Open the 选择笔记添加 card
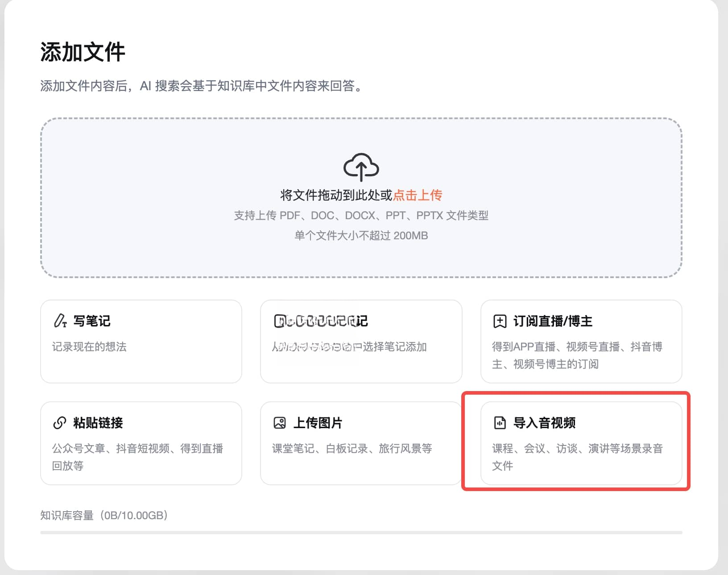 point(361,341)
